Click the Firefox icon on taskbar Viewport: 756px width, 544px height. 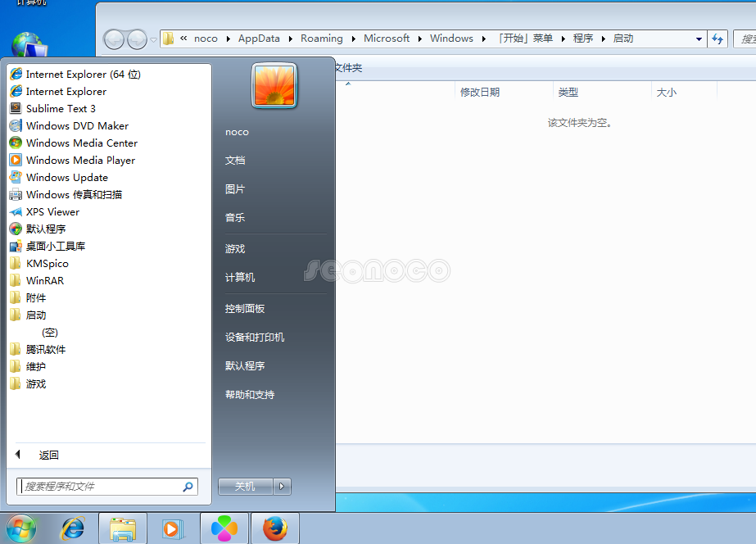tap(274, 528)
